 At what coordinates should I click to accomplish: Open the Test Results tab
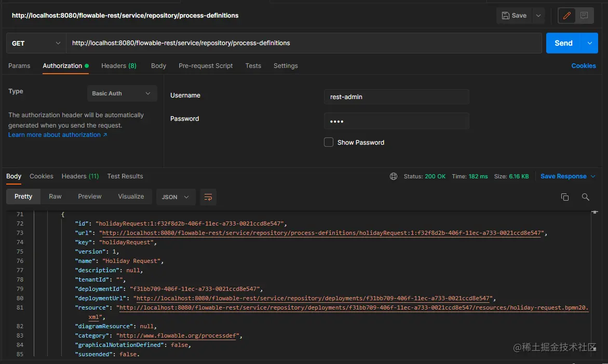125,176
